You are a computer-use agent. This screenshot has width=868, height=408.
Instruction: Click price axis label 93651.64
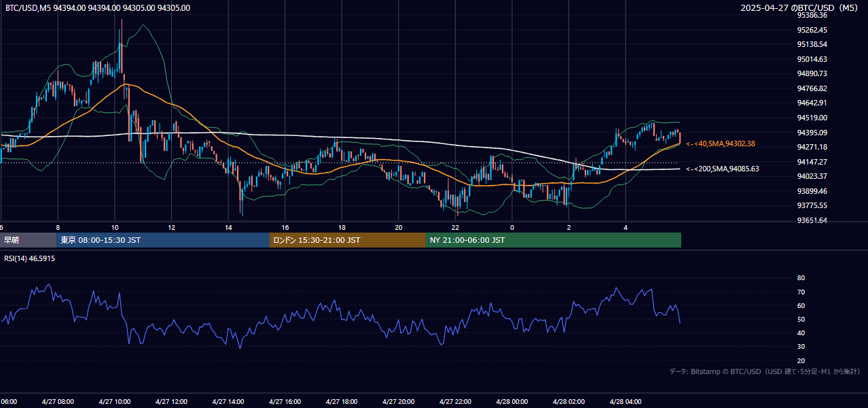point(812,220)
